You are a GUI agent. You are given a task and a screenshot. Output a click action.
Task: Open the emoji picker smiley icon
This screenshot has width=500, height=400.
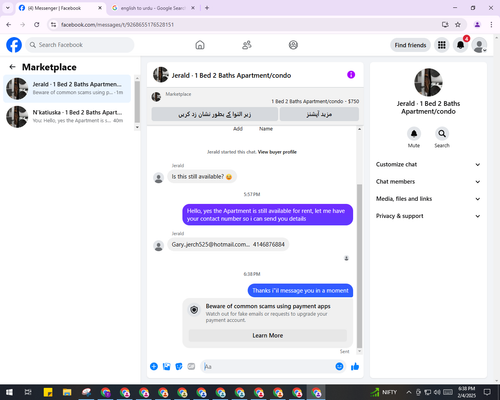point(339,366)
